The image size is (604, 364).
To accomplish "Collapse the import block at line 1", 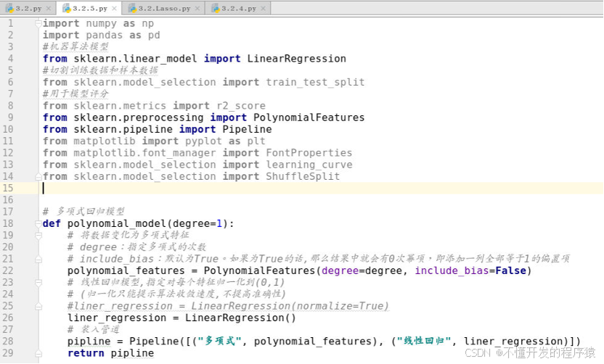I will [x=38, y=23].
